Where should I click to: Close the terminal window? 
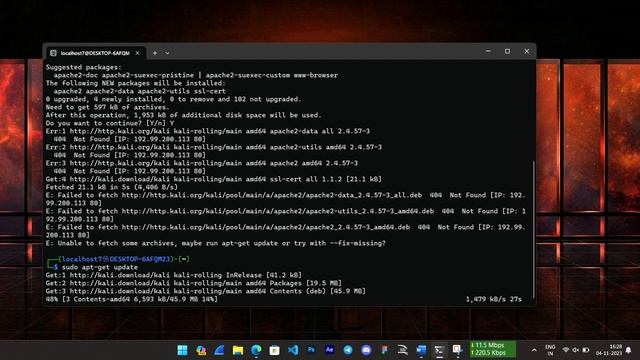click(x=527, y=51)
